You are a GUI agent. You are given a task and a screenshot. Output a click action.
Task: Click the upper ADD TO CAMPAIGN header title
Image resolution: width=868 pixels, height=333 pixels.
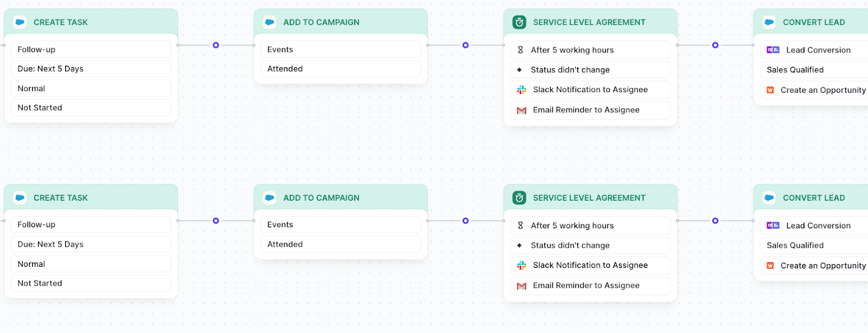click(321, 22)
